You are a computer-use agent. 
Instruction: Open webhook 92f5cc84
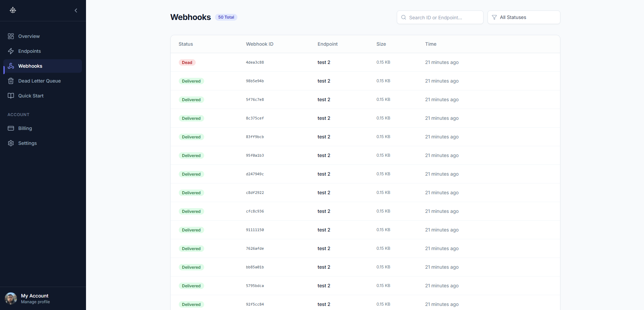tap(365, 303)
